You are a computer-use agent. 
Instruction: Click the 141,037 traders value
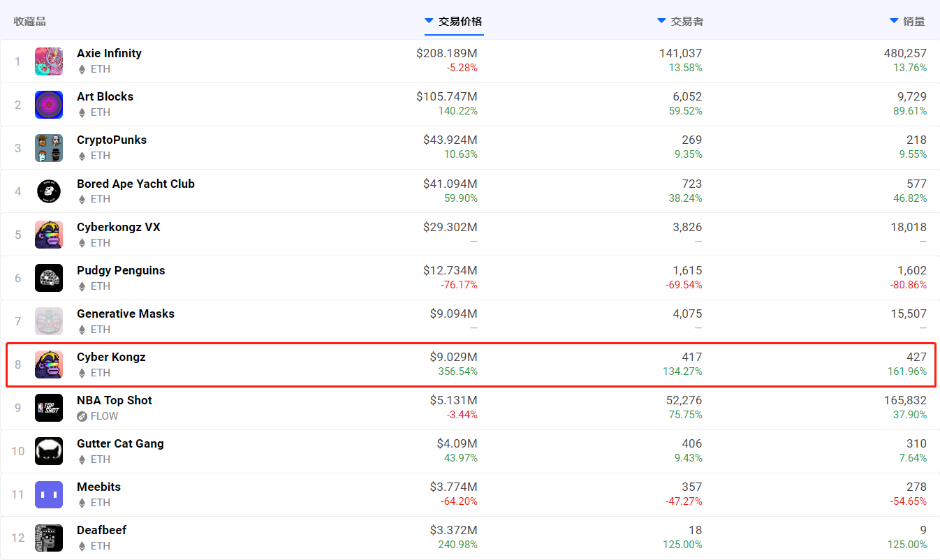(x=681, y=53)
